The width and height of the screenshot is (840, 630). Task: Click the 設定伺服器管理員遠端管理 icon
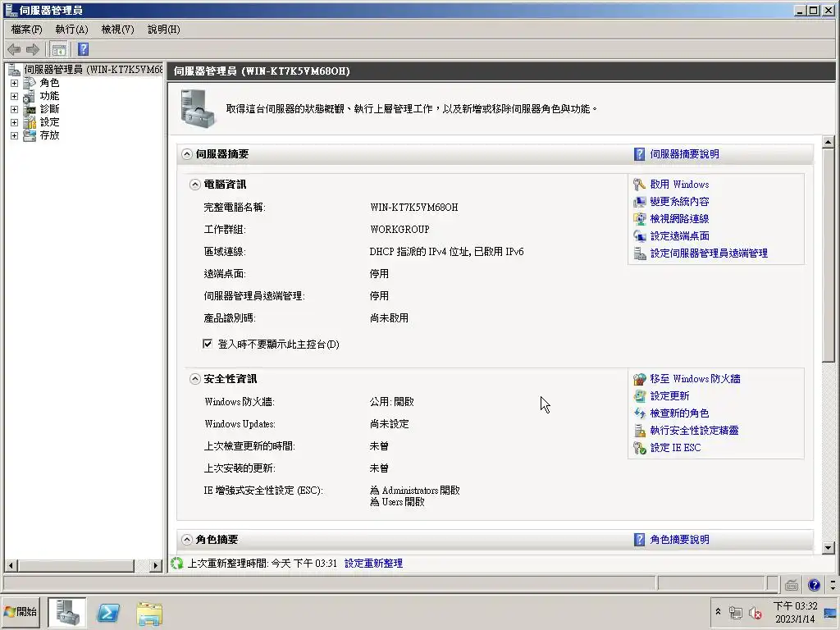point(639,253)
